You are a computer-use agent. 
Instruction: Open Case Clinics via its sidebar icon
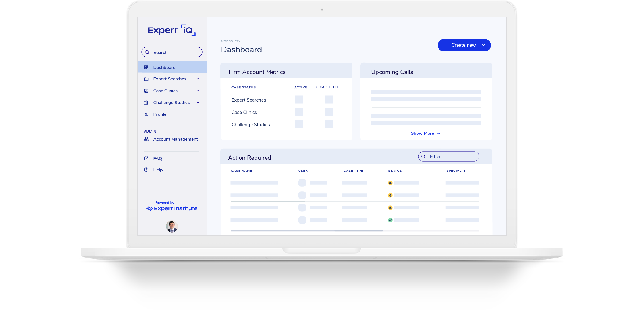(146, 91)
